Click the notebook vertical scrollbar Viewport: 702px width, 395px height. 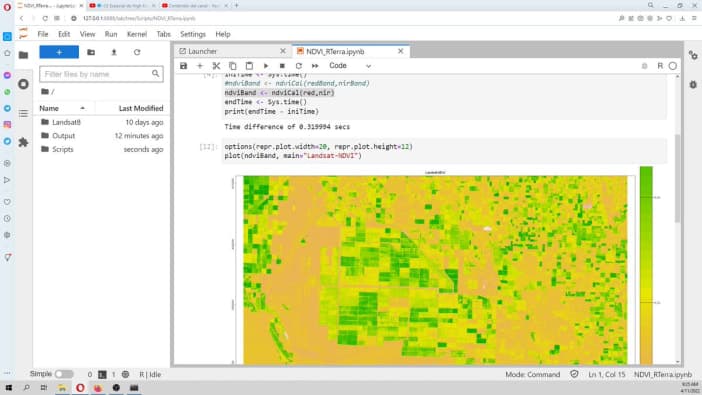coord(677,178)
